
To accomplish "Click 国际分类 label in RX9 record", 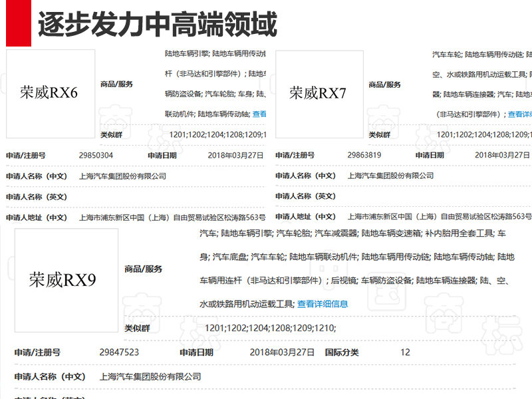I will 342,352.
